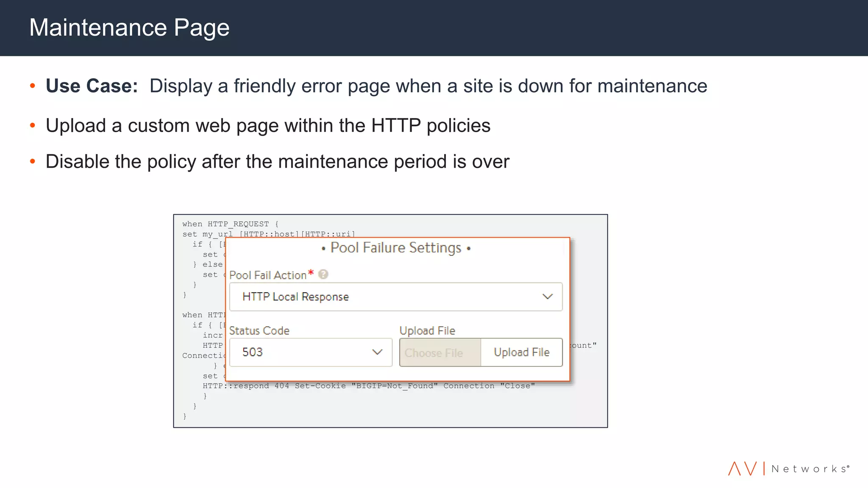Click the 'Upload File' label above the field
868x488 pixels.
427,330
